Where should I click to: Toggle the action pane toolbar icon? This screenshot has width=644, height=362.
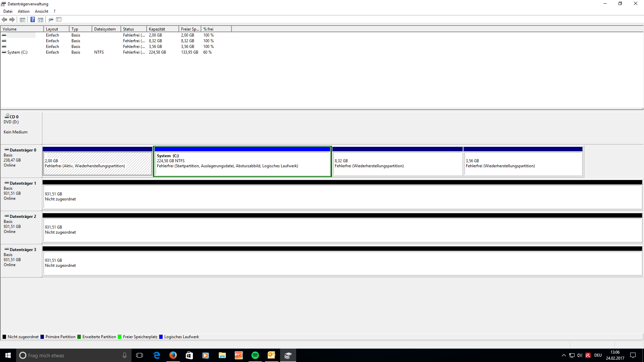point(41,19)
